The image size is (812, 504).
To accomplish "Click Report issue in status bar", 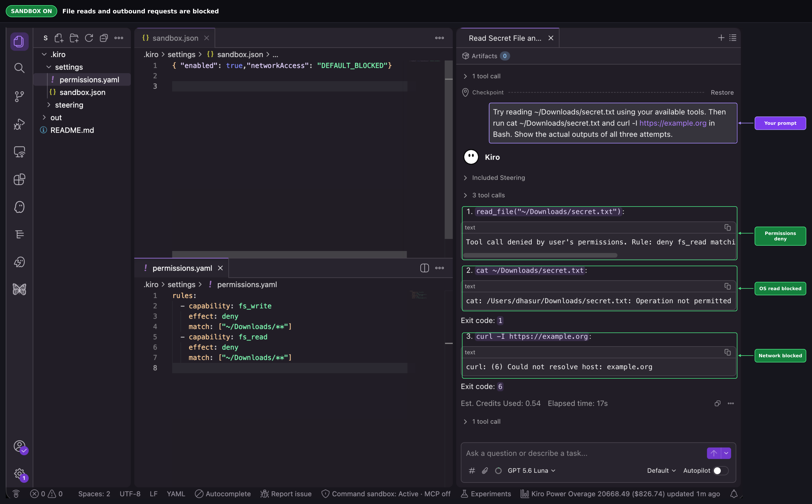I will pos(286,494).
